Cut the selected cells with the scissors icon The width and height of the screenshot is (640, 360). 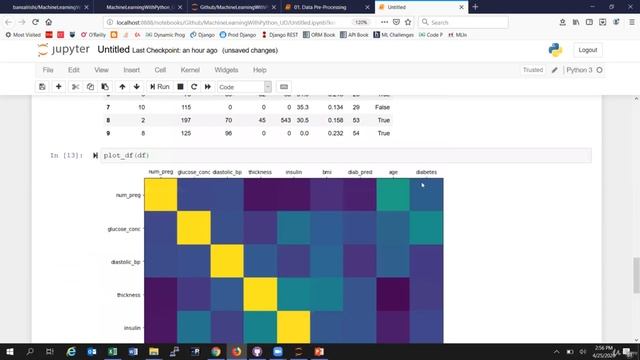pos(76,87)
